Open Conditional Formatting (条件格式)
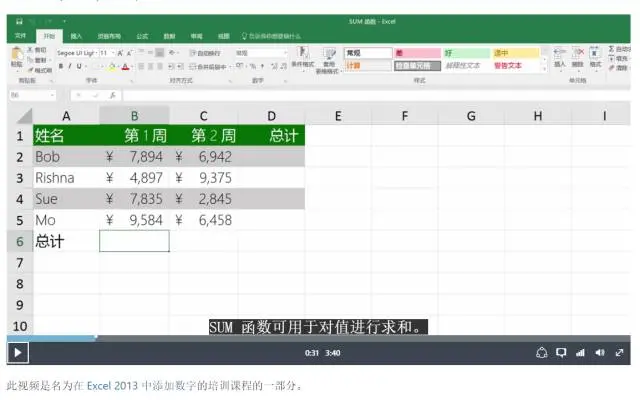 coord(303,57)
